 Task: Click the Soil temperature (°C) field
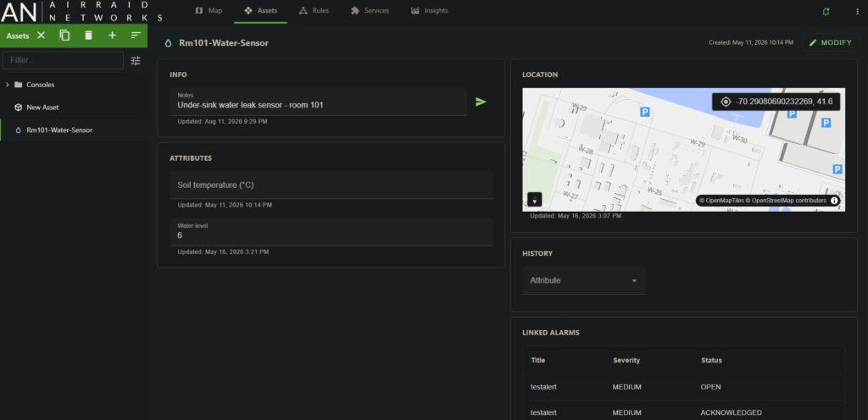pos(331,185)
